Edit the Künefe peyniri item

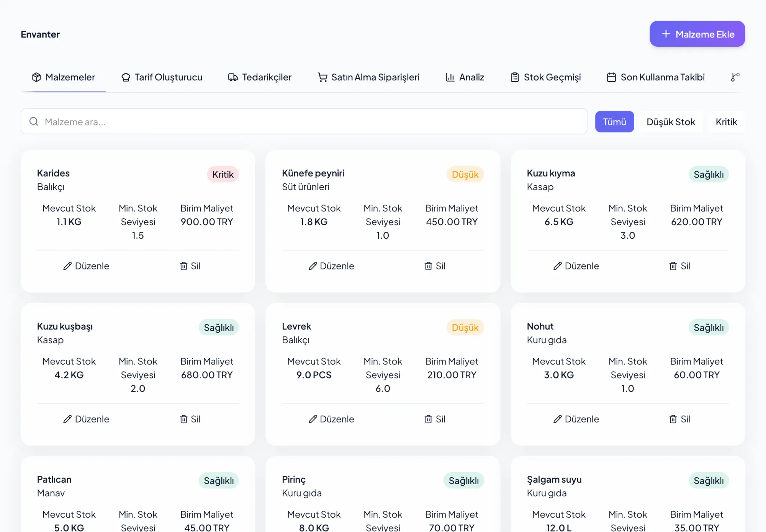(331, 266)
